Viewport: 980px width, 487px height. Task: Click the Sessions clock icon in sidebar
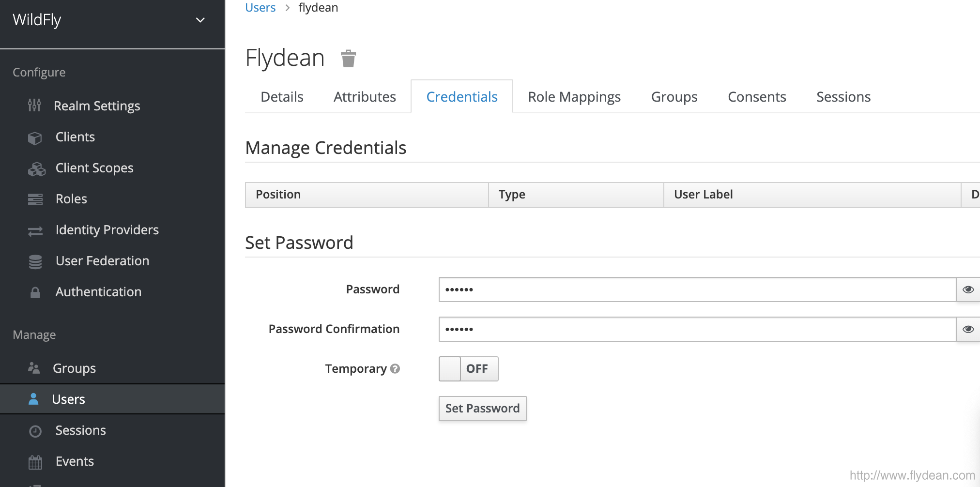pos(35,431)
